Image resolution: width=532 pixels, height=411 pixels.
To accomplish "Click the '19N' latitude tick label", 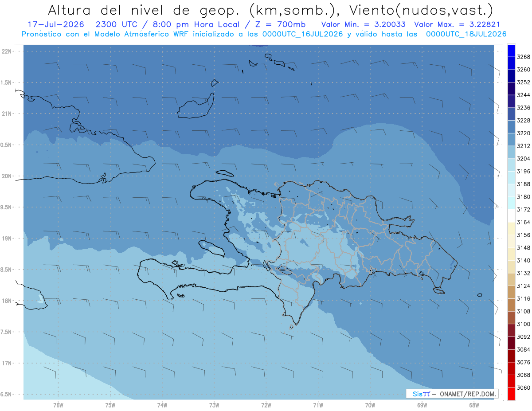I will (x=7, y=239).
